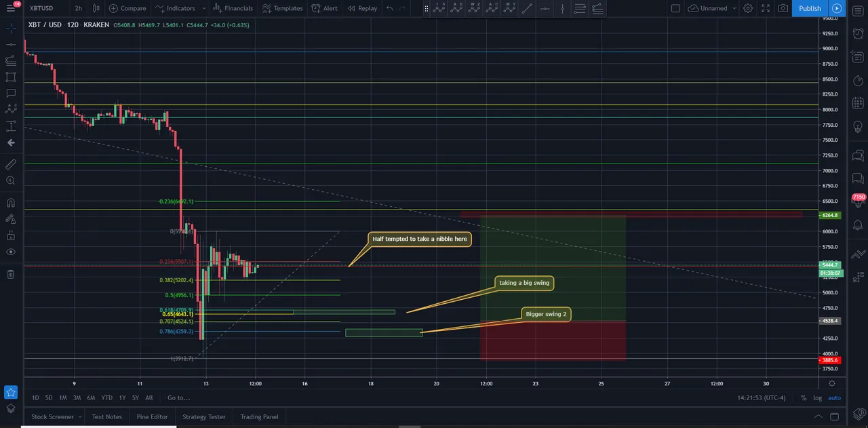Select Elliott Double Combo WXY tool
The width and height of the screenshot is (868, 428).
pos(509,8)
